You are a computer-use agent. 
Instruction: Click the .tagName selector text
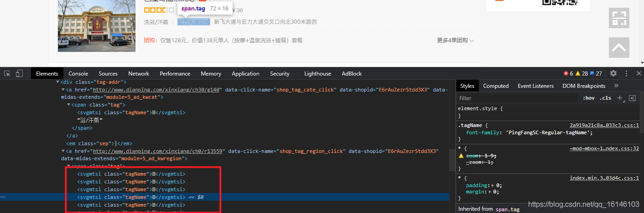point(471,125)
